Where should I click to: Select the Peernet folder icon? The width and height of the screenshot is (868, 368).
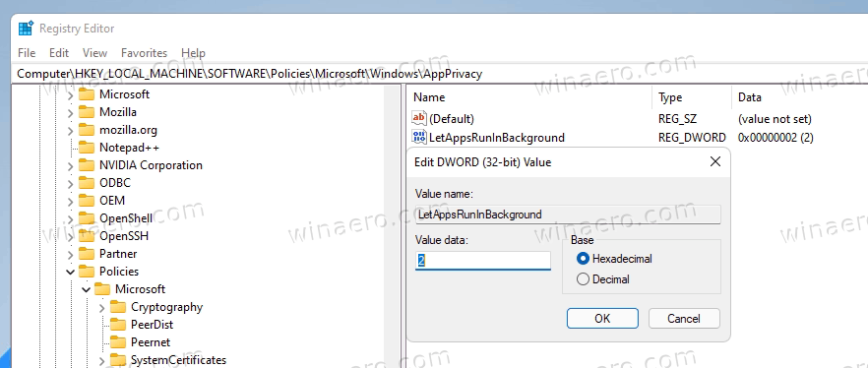click(117, 342)
